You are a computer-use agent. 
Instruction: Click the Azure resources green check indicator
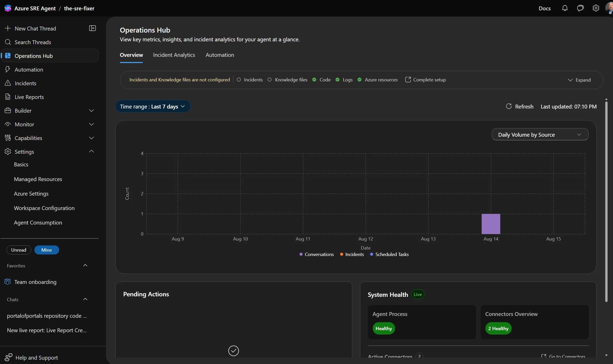pos(359,80)
